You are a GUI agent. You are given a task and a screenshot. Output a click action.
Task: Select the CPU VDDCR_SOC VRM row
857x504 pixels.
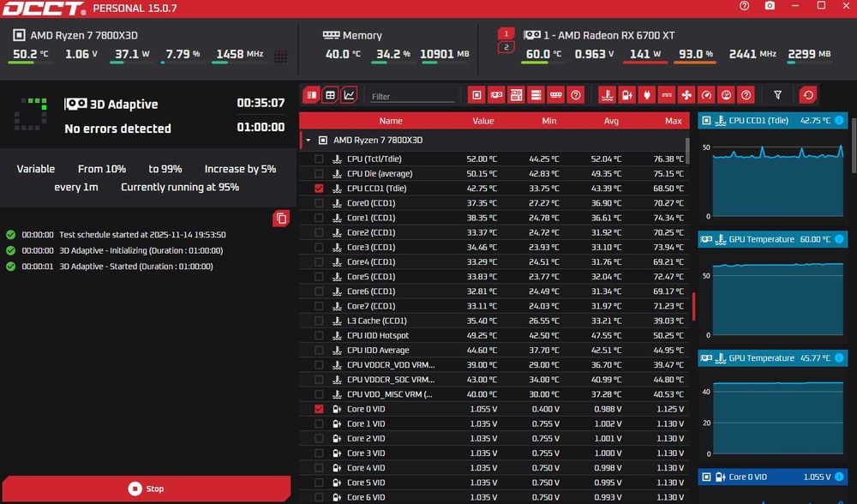pyautogui.click(x=494, y=380)
